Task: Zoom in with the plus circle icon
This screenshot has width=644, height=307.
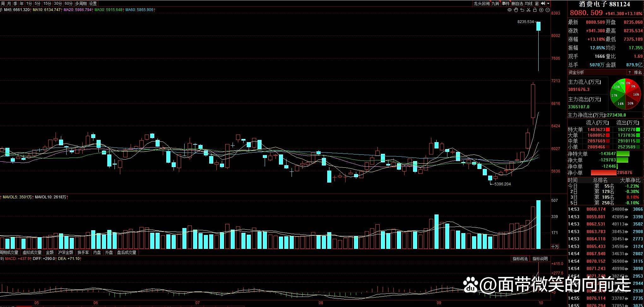Action: (x=541, y=10)
